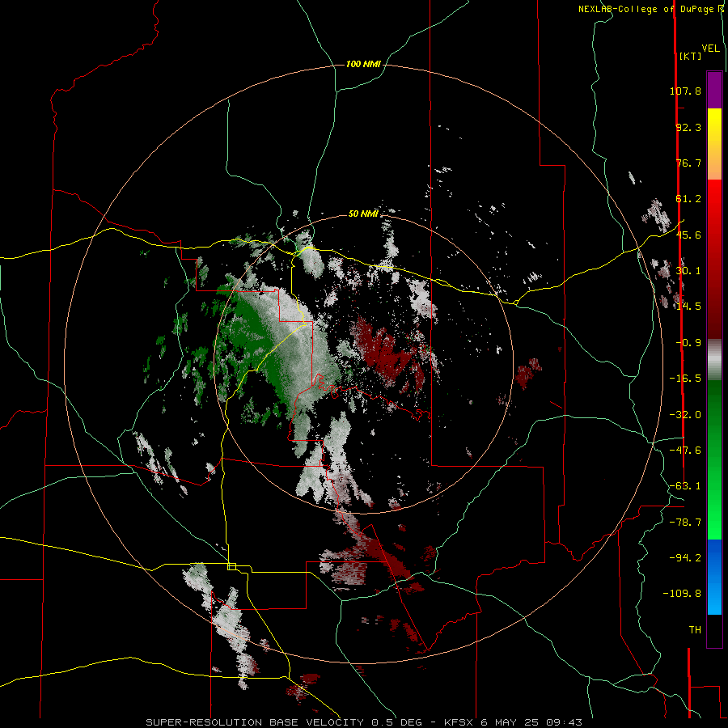Select the -0.9 scale value
This screenshot has width=728, height=728.
pyautogui.click(x=688, y=343)
